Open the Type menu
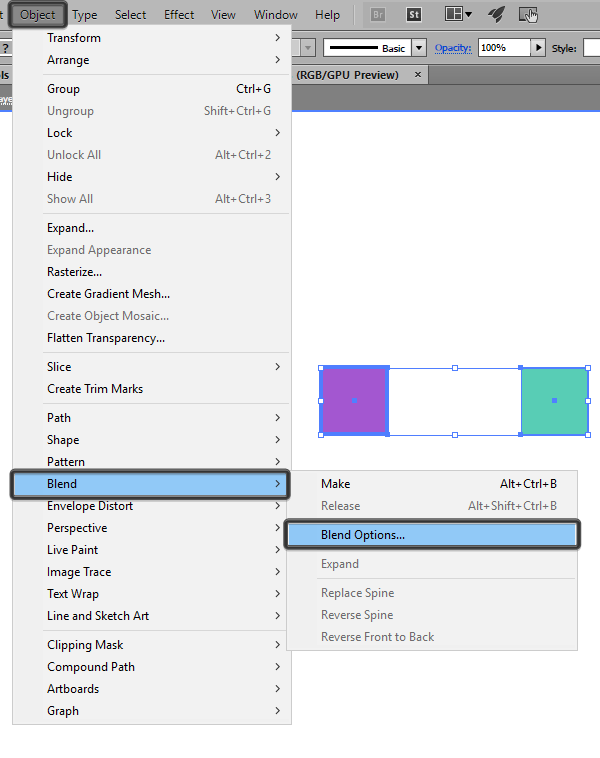 [85, 15]
